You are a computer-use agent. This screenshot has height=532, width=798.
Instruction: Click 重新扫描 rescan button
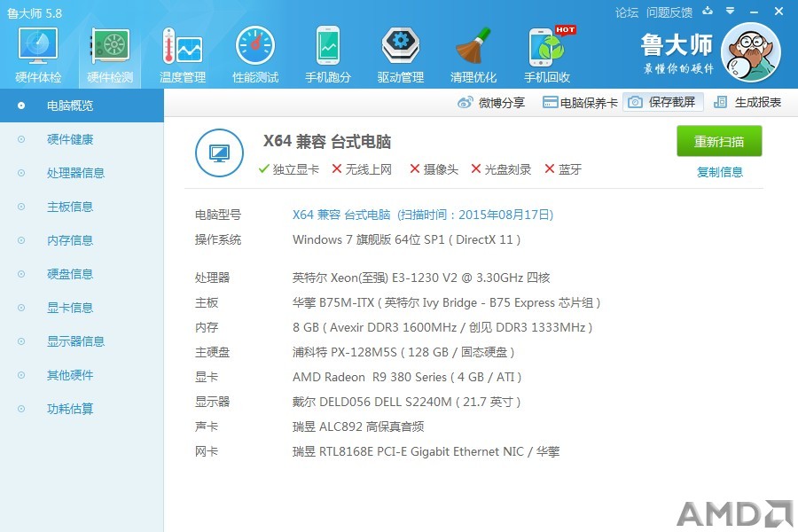click(719, 141)
